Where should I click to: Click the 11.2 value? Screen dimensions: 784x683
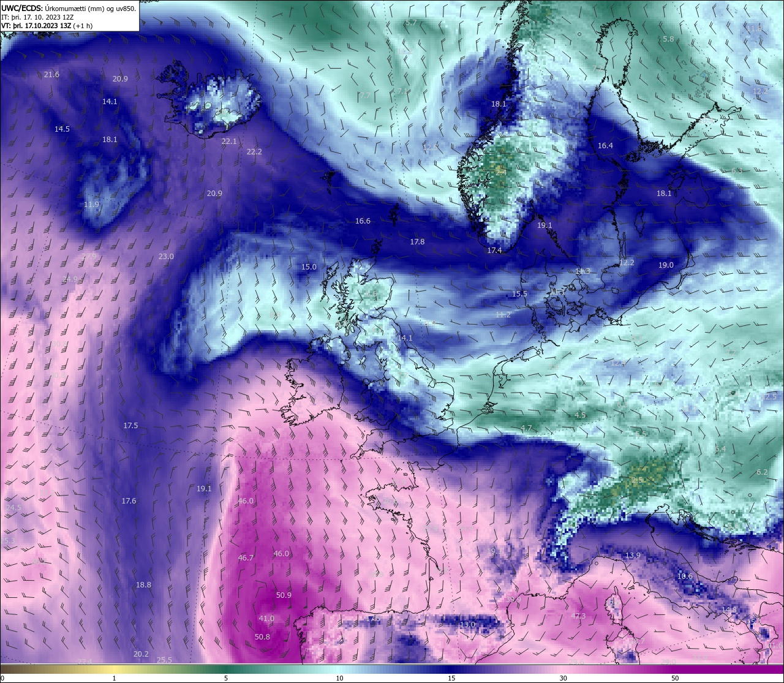(503, 315)
